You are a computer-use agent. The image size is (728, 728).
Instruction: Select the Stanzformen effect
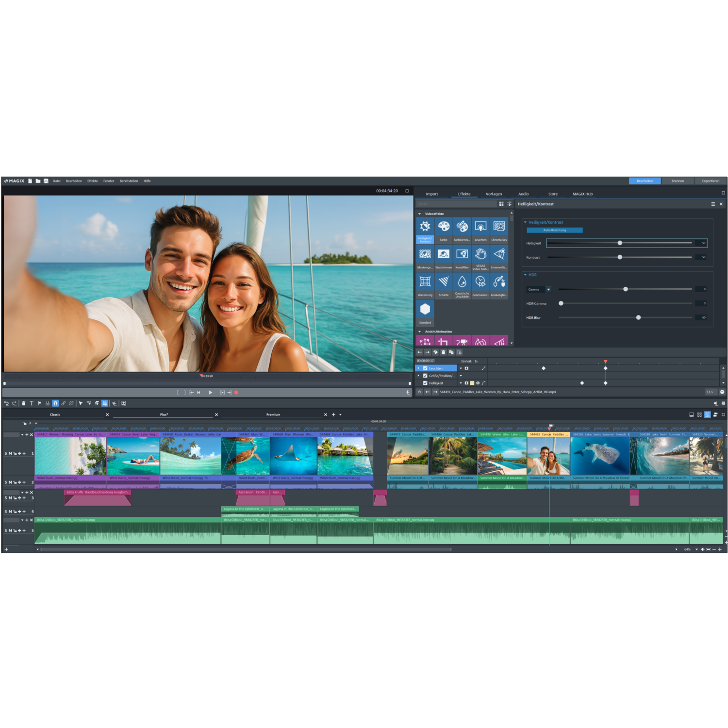click(444, 253)
